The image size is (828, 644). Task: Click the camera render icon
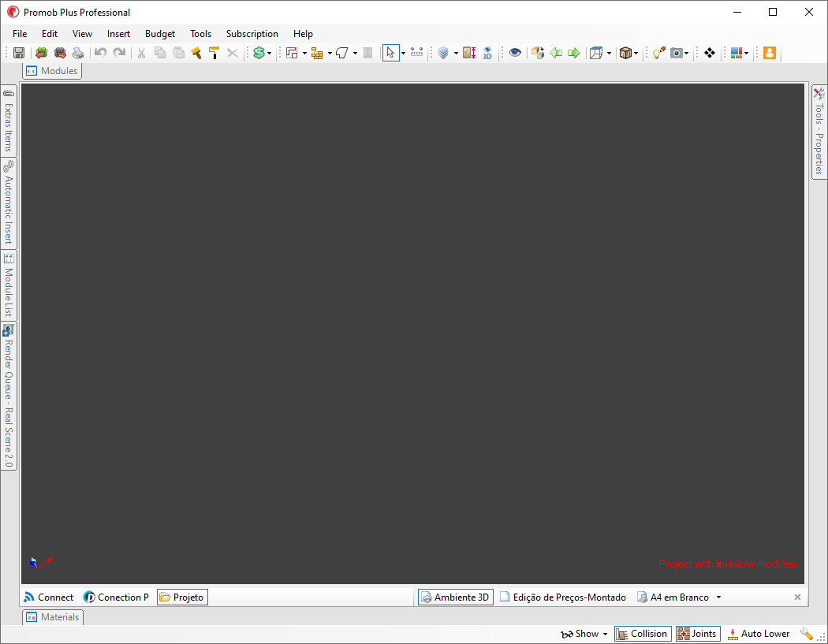click(677, 53)
